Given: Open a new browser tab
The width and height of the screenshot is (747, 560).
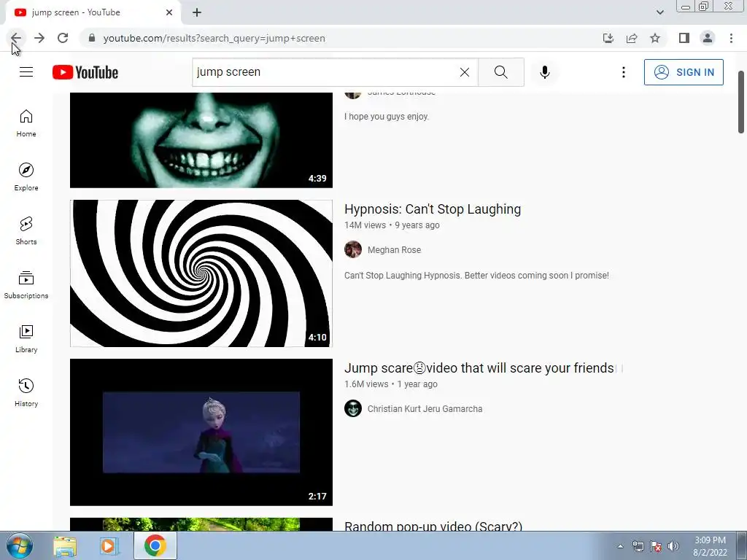Looking at the screenshot, I should click(x=197, y=12).
